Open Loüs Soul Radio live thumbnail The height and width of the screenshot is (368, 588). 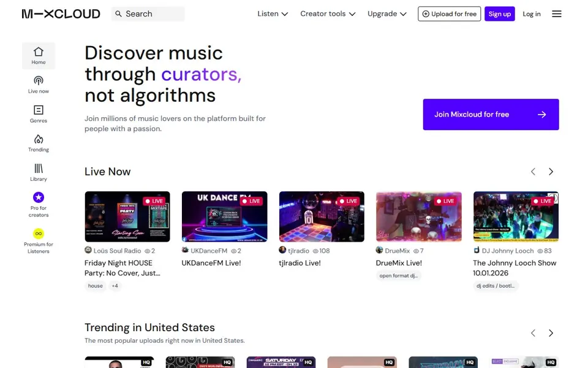coord(127,217)
